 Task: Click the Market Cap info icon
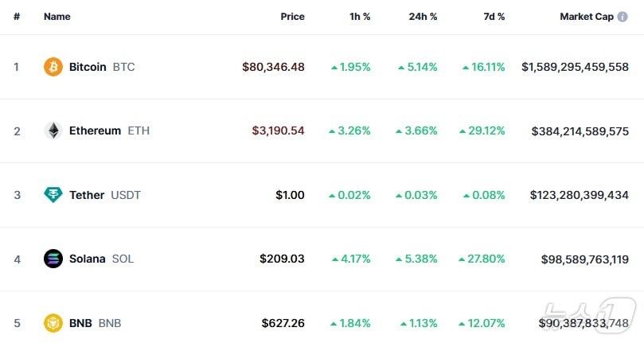pyautogui.click(x=623, y=17)
